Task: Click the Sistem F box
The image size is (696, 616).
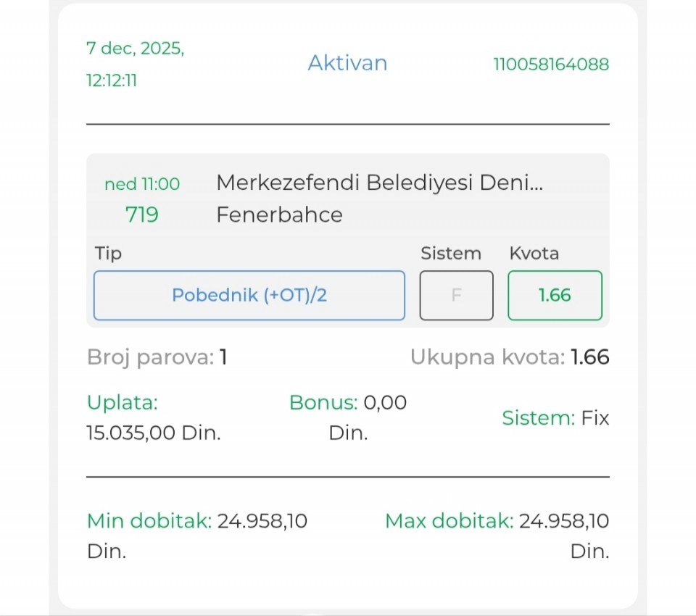Action: pyautogui.click(x=456, y=296)
